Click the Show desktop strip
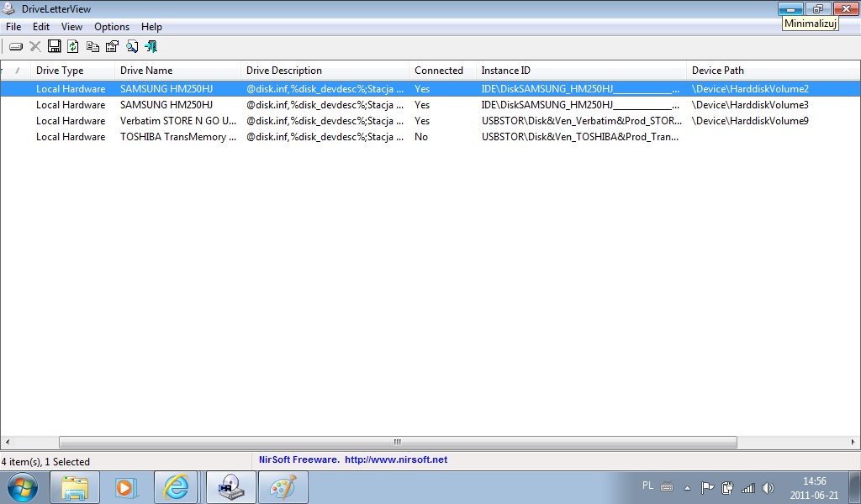 [x=855, y=487]
